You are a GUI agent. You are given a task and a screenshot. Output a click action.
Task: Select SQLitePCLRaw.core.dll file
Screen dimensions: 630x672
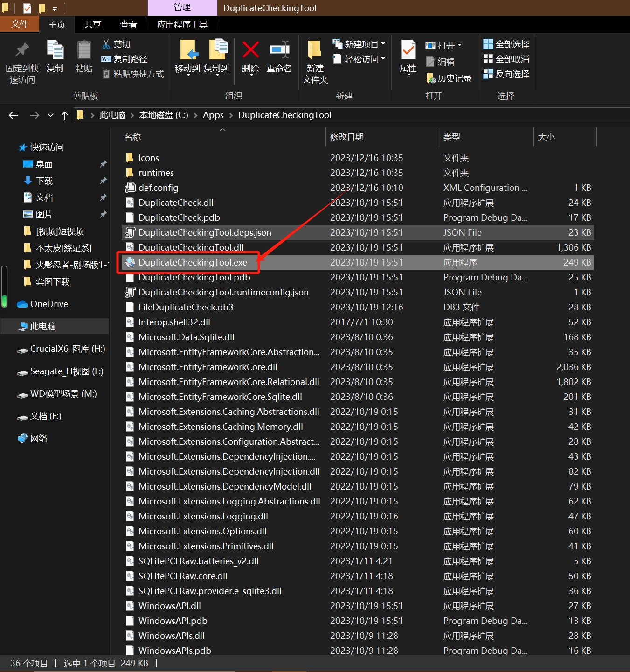357,576
